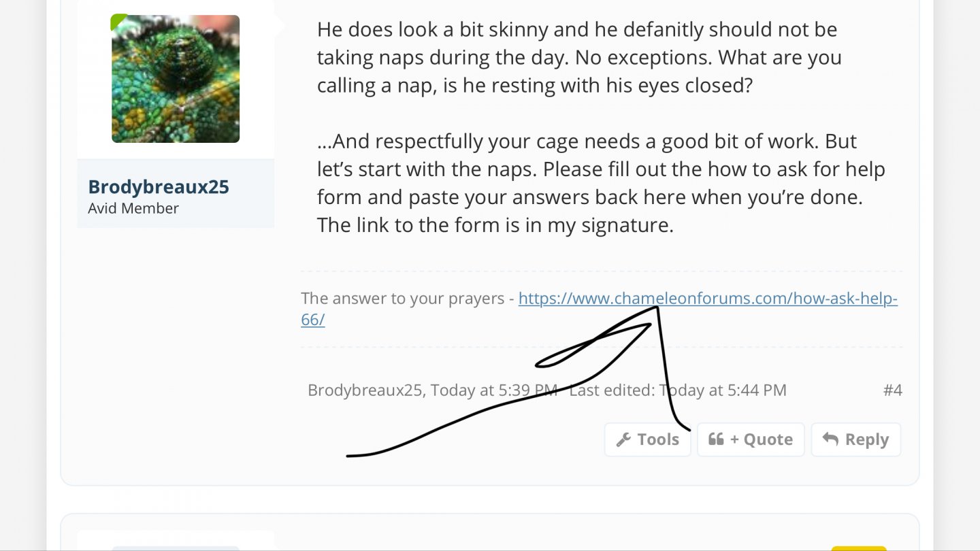Click the green online indicator on the avatar
Screen dimensions: 980x551
coord(118,22)
